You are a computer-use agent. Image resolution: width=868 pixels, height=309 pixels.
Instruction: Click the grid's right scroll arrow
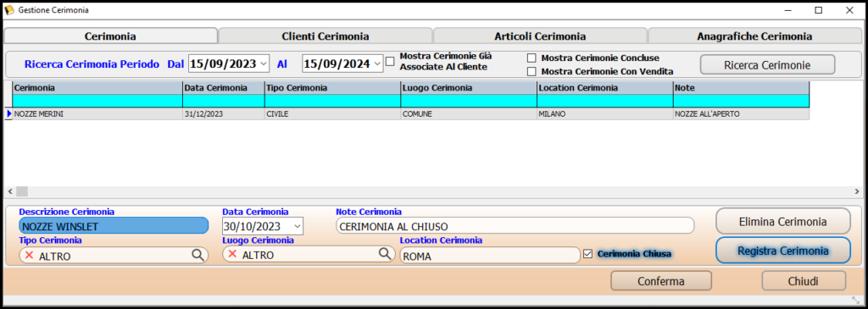(x=857, y=191)
